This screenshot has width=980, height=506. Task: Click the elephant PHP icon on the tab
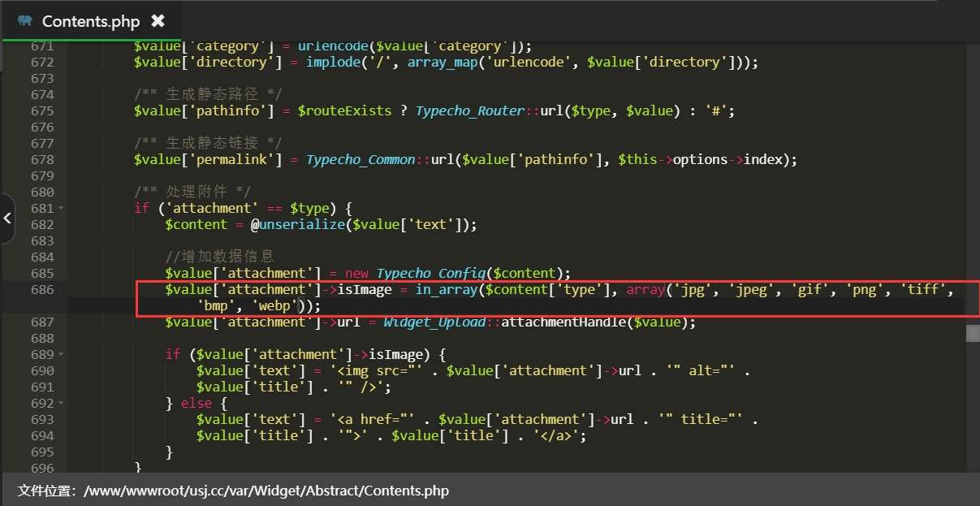click(25, 20)
